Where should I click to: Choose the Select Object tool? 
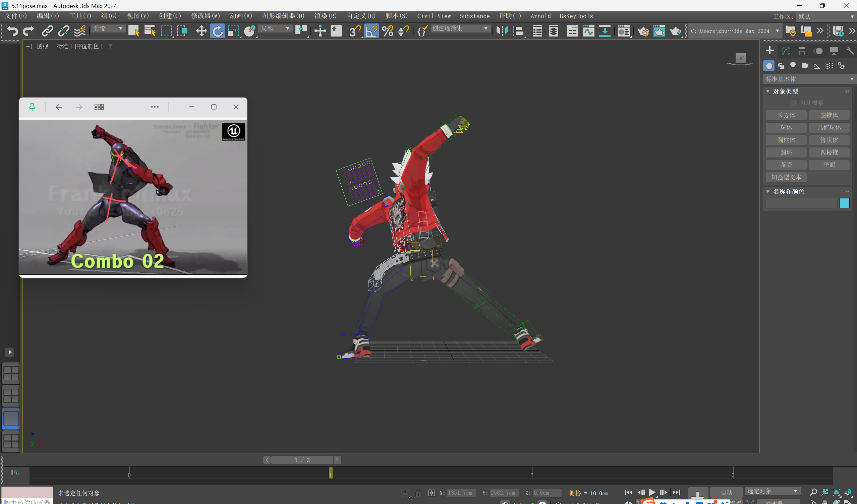point(134,31)
